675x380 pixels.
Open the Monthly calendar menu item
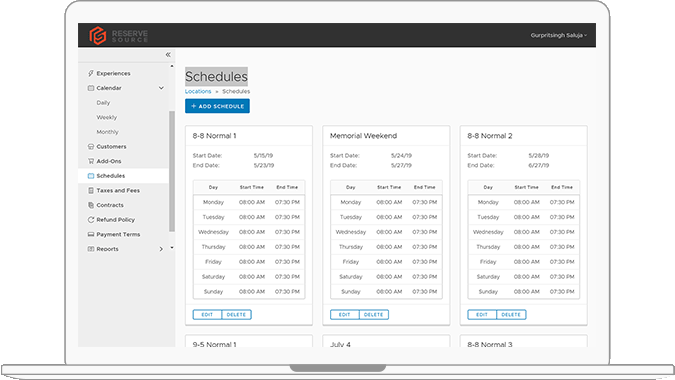point(107,132)
